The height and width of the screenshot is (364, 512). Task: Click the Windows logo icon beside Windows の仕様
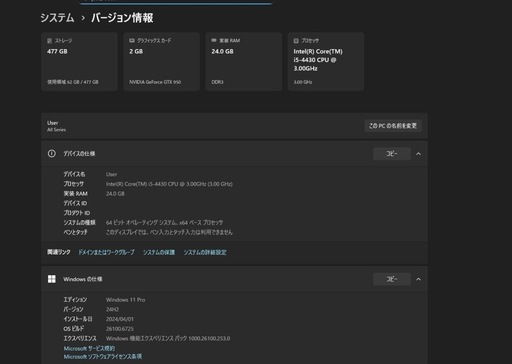click(x=52, y=279)
